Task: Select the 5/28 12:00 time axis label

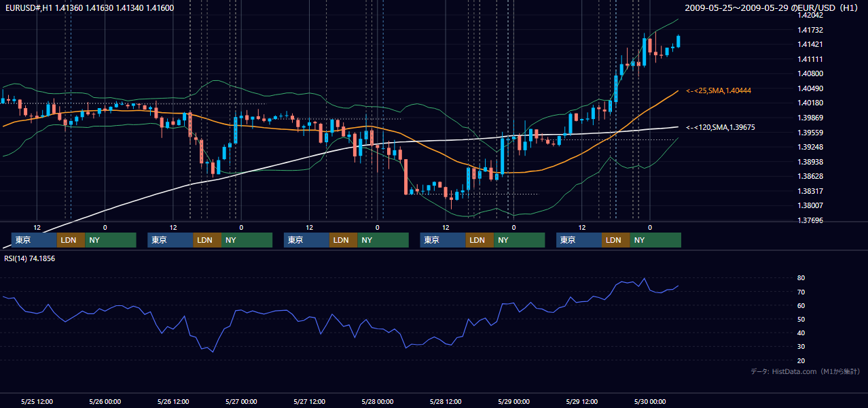Action: pyautogui.click(x=446, y=402)
